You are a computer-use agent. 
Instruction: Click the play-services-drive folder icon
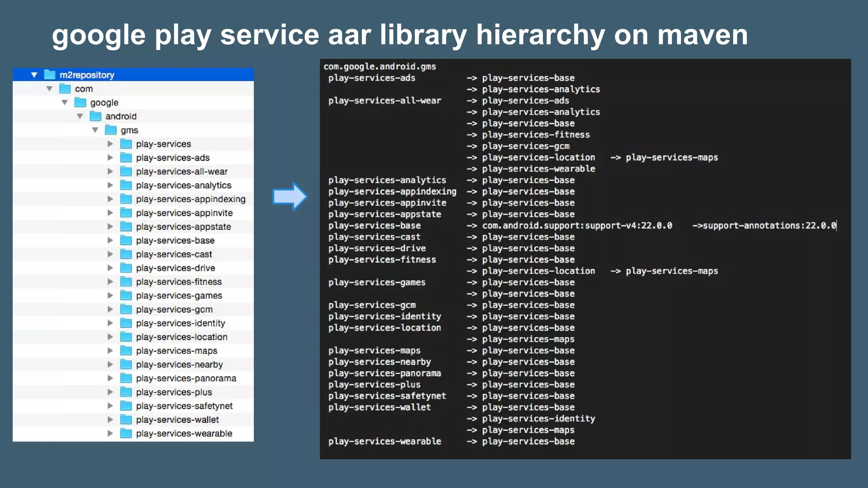coord(126,268)
